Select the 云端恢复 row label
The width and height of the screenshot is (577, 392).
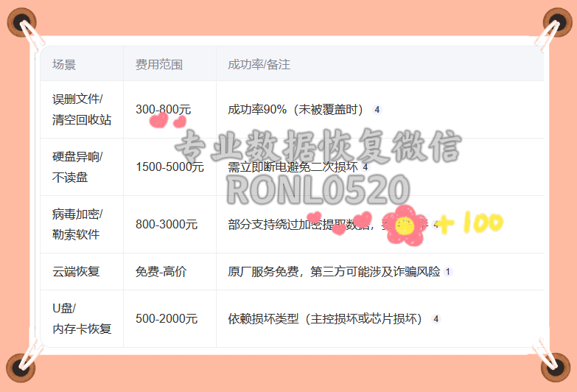click(x=76, y=272)
